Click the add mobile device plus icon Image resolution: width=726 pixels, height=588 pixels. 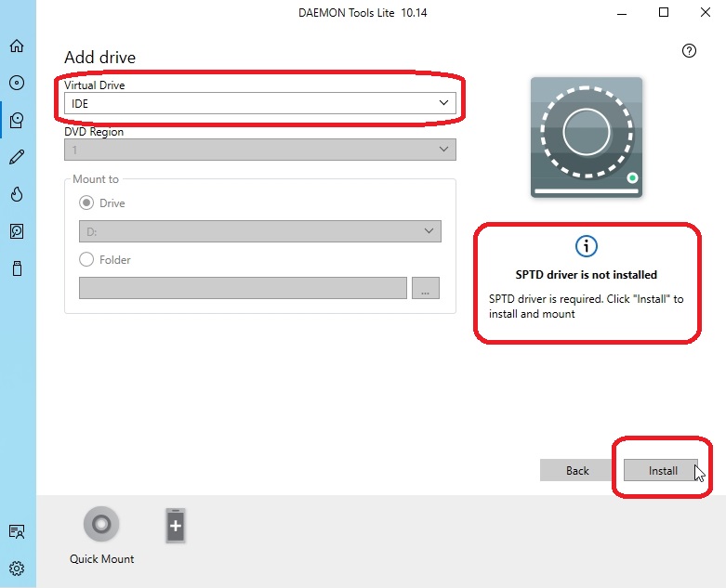coord(176,526)
